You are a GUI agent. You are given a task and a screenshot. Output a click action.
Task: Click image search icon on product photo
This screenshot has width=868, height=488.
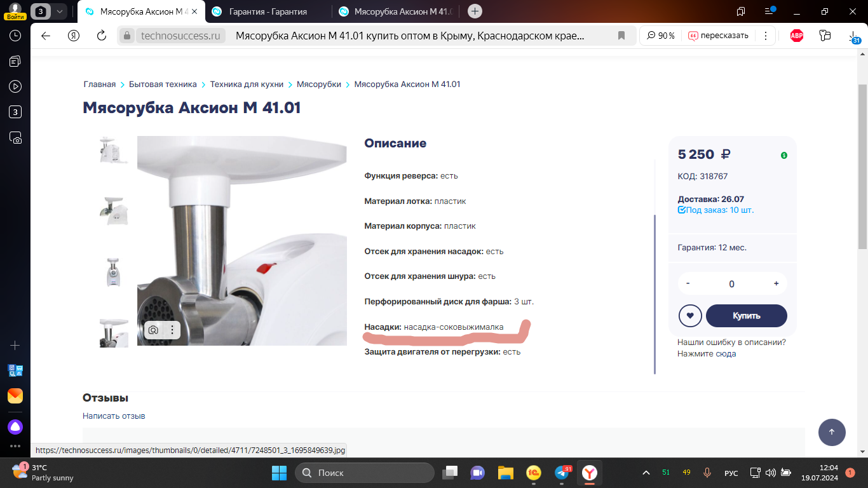pyautogui.click(x=153, y=330)
